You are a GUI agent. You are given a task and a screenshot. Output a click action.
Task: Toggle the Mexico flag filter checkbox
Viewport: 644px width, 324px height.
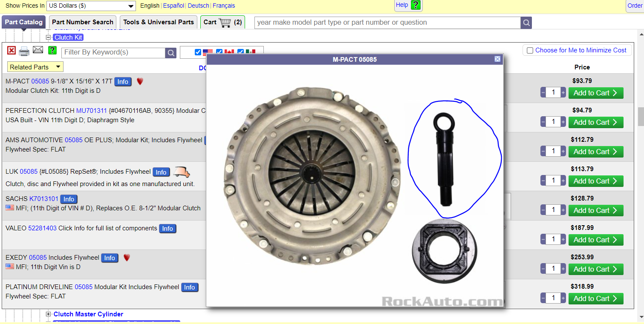click(240, 52)
